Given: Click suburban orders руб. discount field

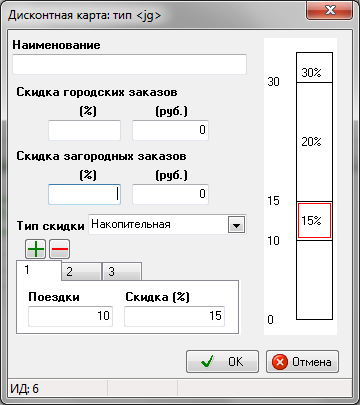Looking at the screenshot, I should (170, 194).
